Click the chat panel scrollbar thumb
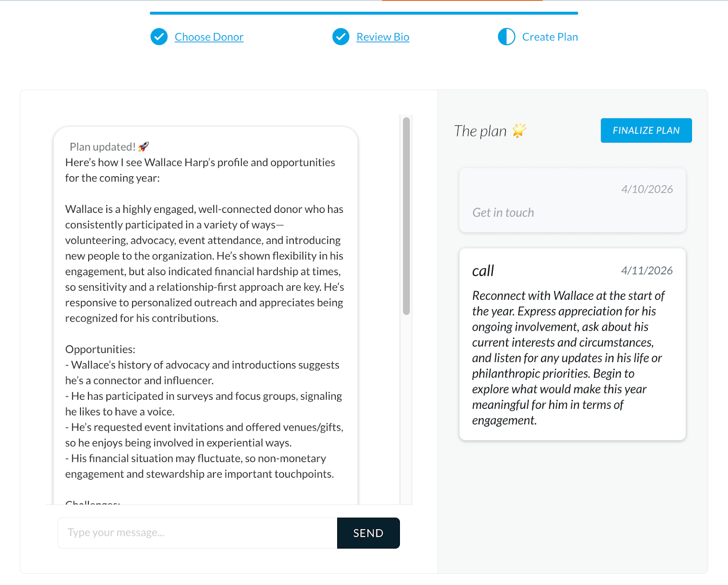The height and width of the screenshot is (585, 728). point(406,216)
